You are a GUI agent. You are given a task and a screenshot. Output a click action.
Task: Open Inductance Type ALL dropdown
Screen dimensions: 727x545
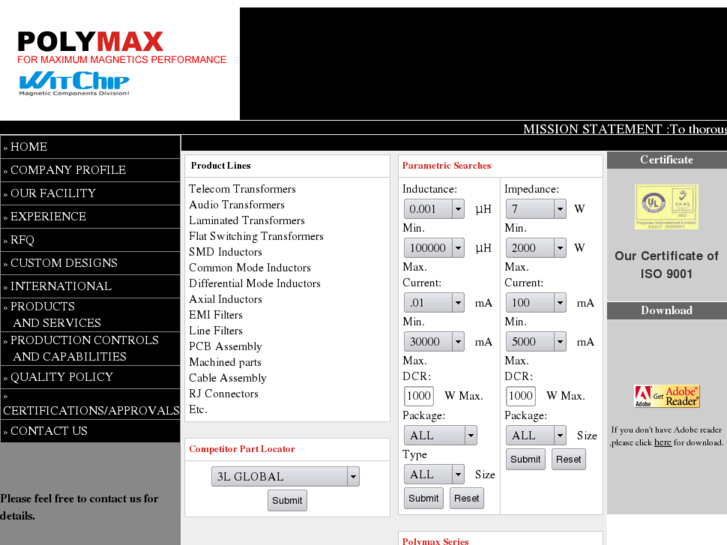434,474
